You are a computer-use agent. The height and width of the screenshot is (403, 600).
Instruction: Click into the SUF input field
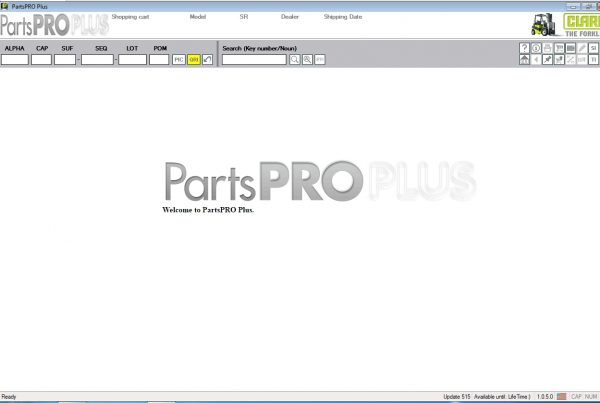pyautogui.click(x=65, y=60)
